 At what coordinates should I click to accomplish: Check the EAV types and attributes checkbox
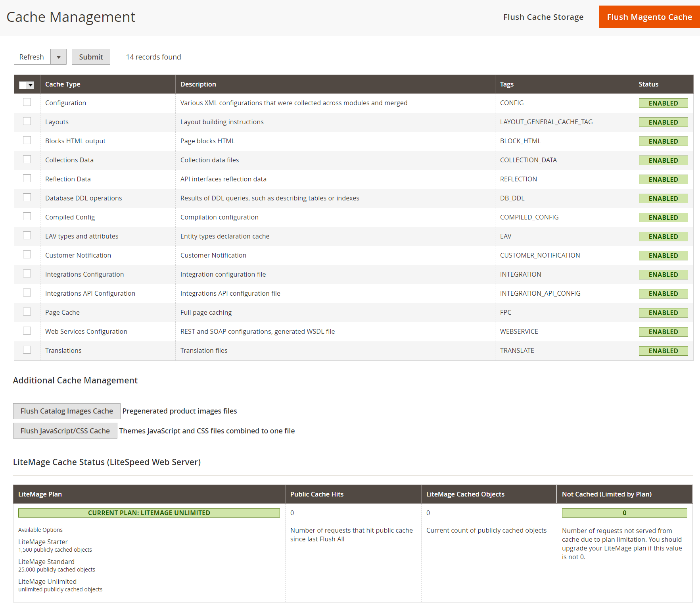(x=27, y=236)
